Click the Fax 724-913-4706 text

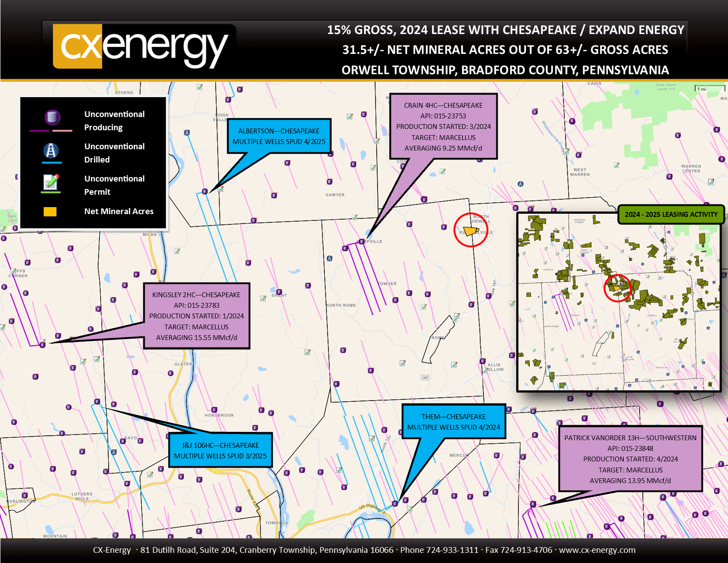tap(519, 550)
